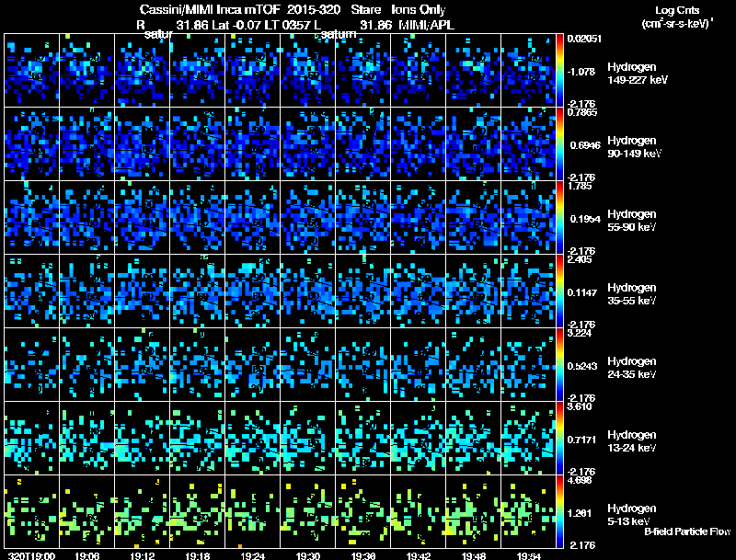This screenshot has width=736, height=560.
Task: Click the '19:24' time axis label
Action: (252, 556)
